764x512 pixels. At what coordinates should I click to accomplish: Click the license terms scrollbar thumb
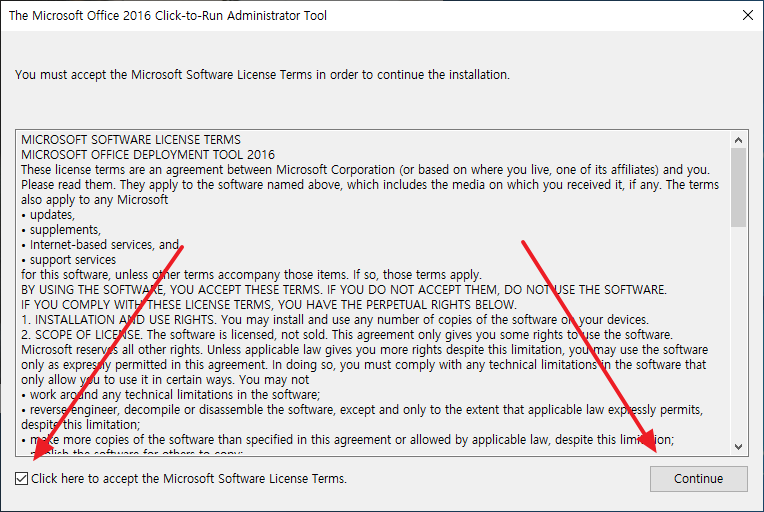coord(738,188)
